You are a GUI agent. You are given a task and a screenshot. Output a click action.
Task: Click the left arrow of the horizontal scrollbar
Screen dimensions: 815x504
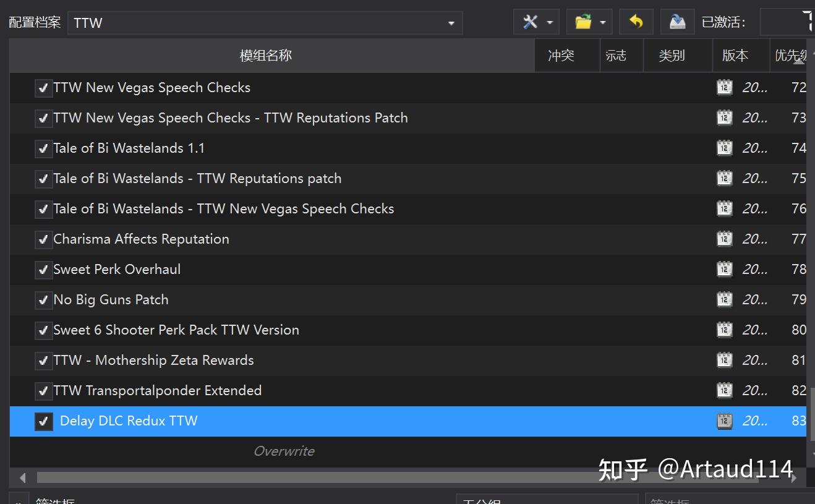coord(22,477)
